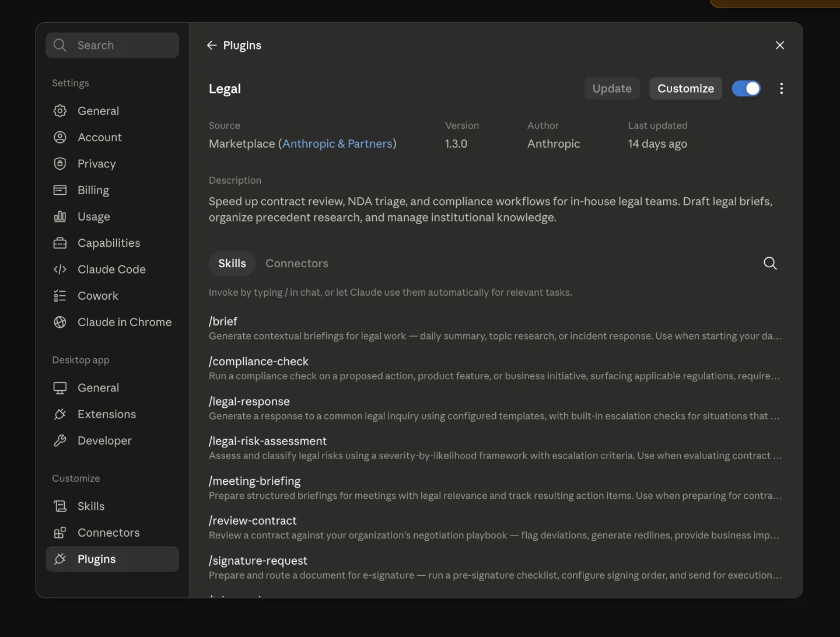Viewport: 840px width, 637px height.
Task: Select the /brief skill
Action: click(495, 328)
